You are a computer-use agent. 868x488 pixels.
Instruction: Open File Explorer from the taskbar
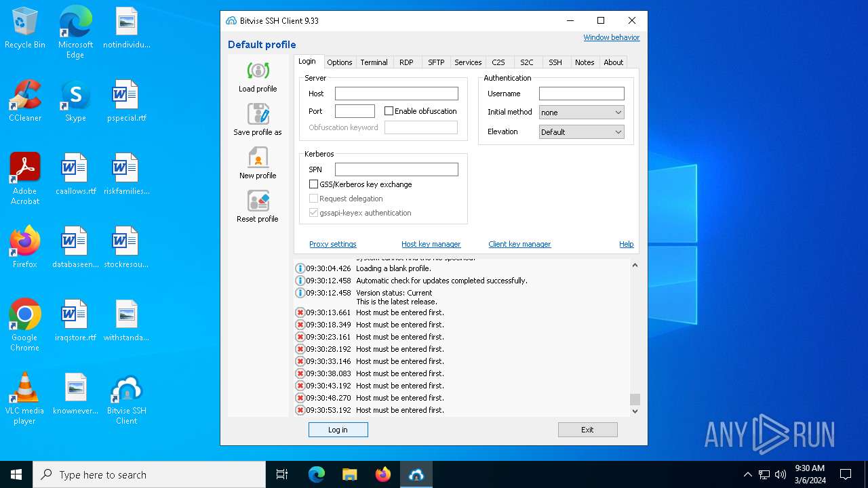point(349,474)
